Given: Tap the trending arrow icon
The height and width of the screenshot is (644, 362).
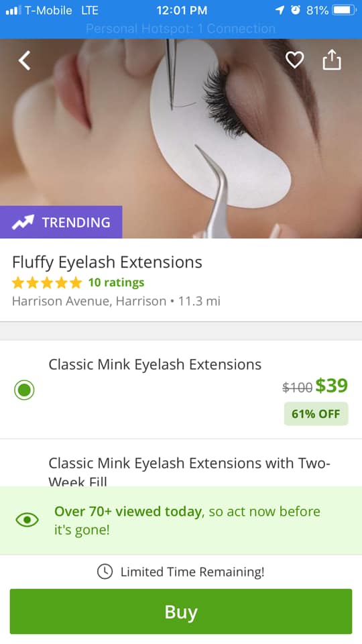Looking at the screenshot, I should 23,222.
